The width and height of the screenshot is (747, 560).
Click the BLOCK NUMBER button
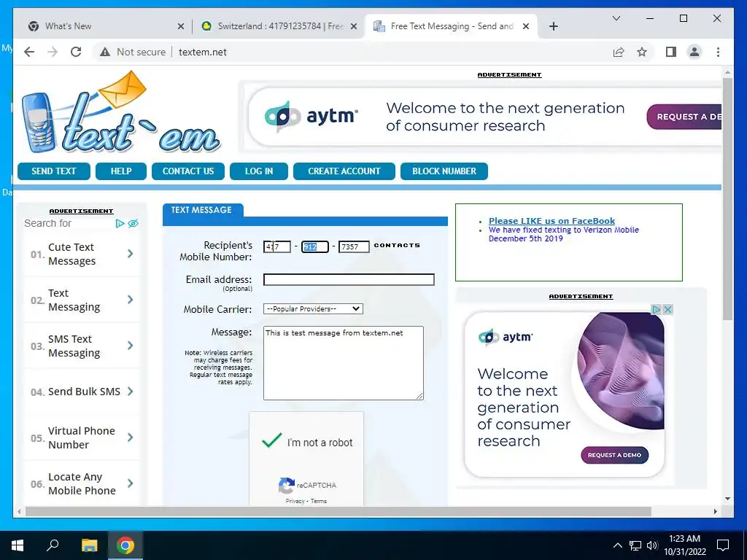[444, 171]
